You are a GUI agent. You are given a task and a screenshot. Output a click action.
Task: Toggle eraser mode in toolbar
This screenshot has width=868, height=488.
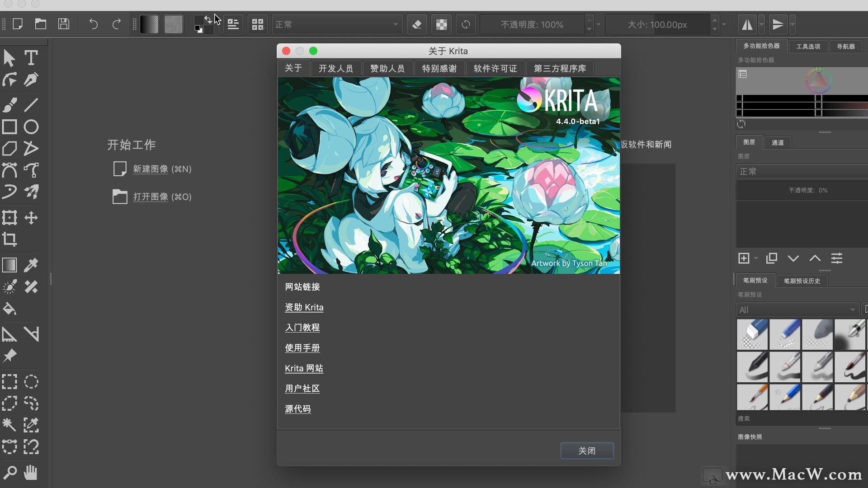click(x=417, y=24)
